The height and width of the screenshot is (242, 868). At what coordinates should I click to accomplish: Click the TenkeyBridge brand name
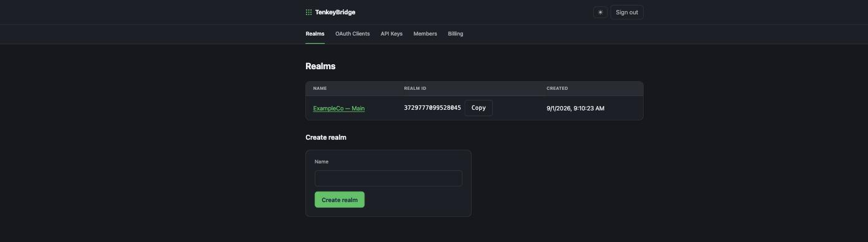tap(335, 12)
